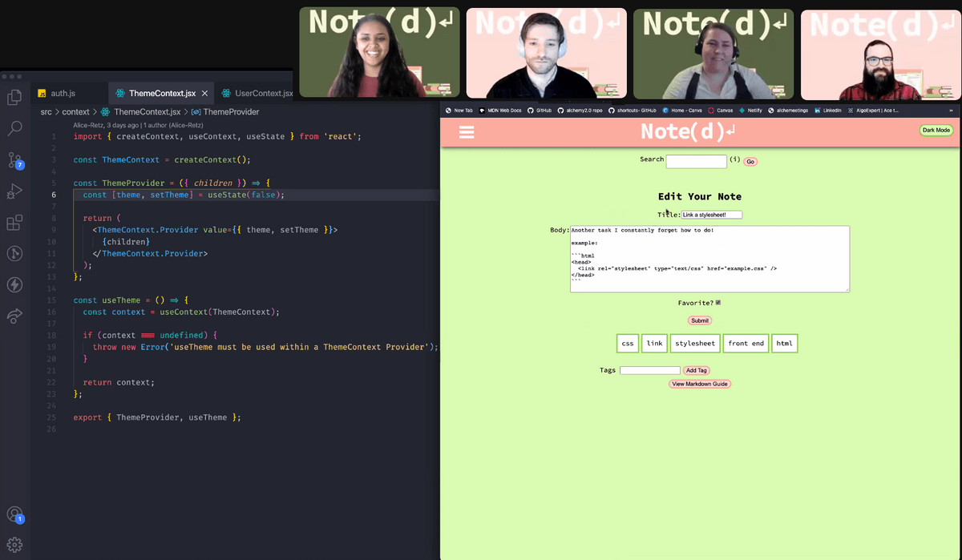Open the Explorer view in VS Code
Viewport: 962px width, 560px height.
14,98
